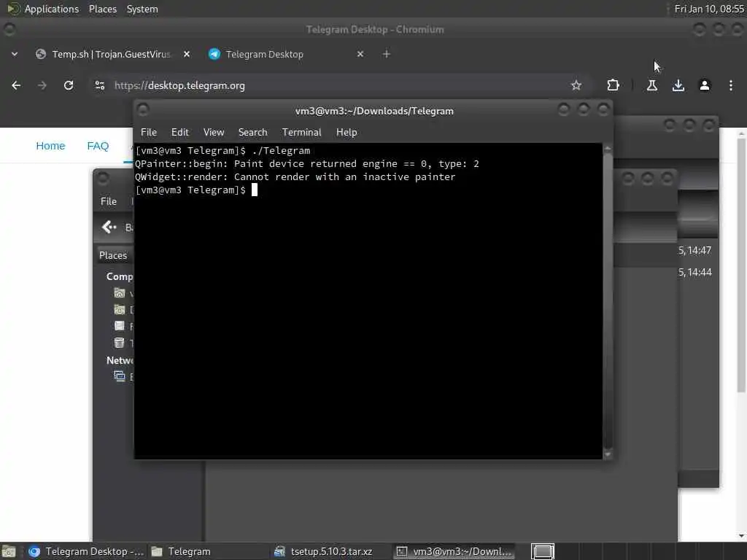Open a new Chromium tab
Screen dimensions: 747x560
pyautogui.click(x=387, y=54)
